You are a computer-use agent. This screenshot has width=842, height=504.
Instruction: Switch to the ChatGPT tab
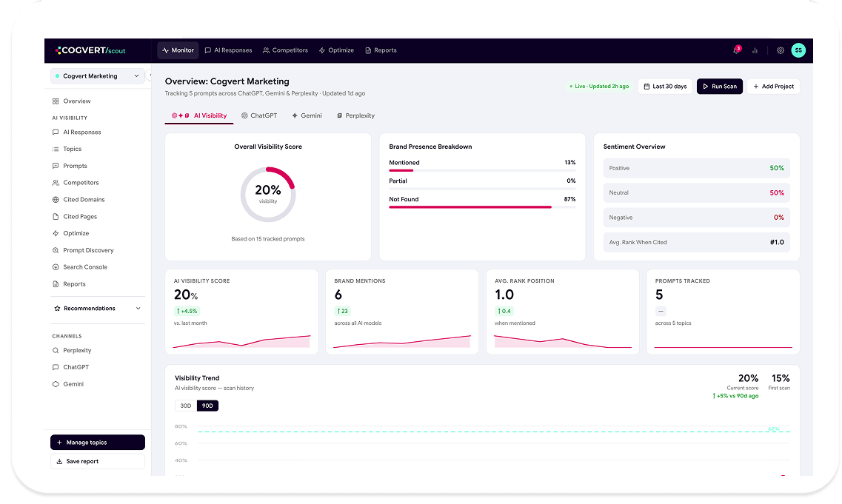259,116
